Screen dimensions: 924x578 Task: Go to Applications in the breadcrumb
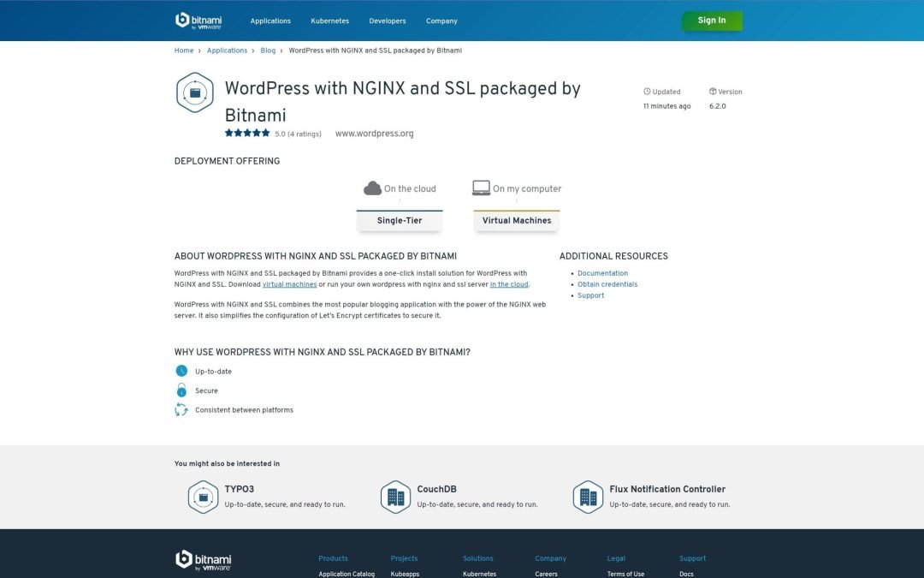(227, 51)
